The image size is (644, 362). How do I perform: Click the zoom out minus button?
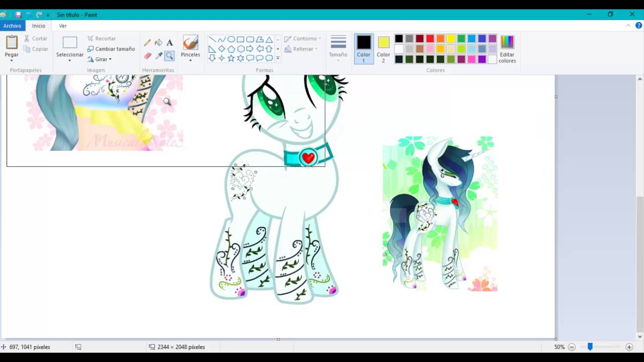[x=572, y=347]
